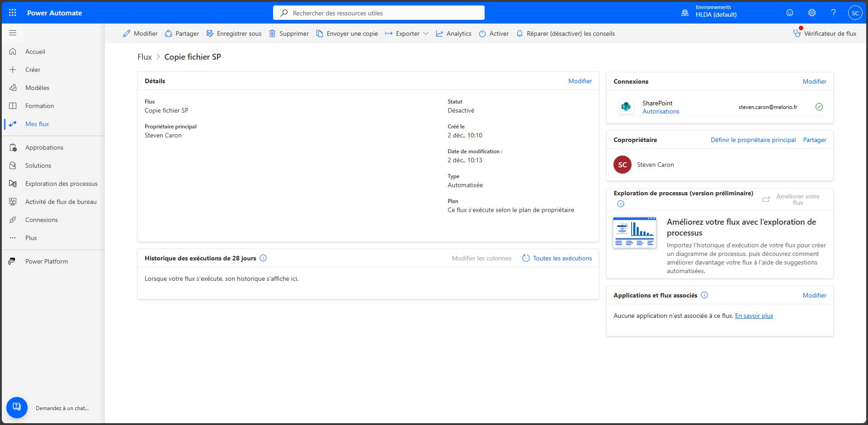868x425 pixels.
Task: Open Connexions in the left navigation
Action: click(x=42, y=220)
